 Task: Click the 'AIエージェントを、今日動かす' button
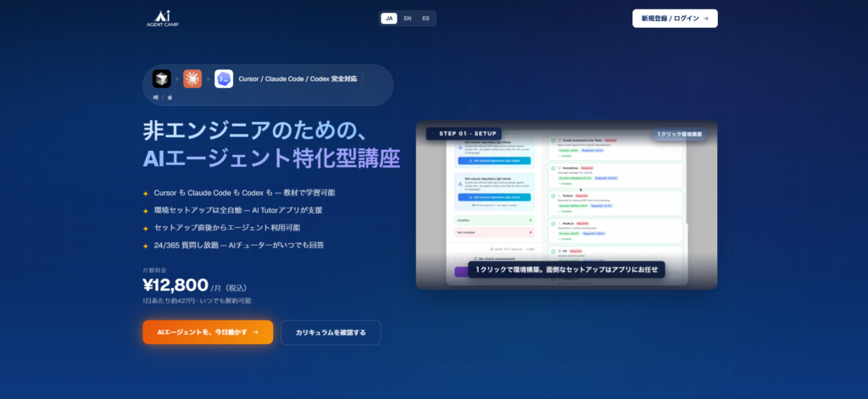(208, 332)
